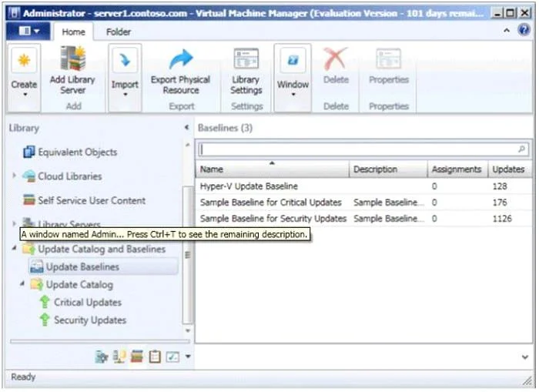Collapse the Library navigation pane
Viewport: 539px width, 392px height.
coord(186,128)
